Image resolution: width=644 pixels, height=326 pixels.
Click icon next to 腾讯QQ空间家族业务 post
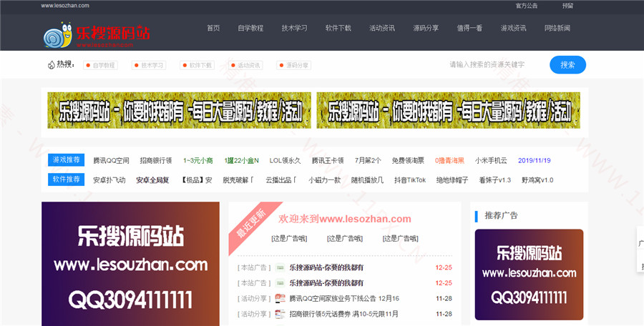pyautogui.click(x=281, y=298)
